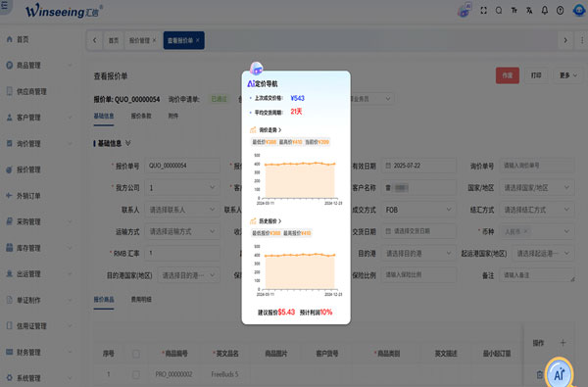Collapse the 基础信息 section chevron
588x387 pixels.
point(128,143)
